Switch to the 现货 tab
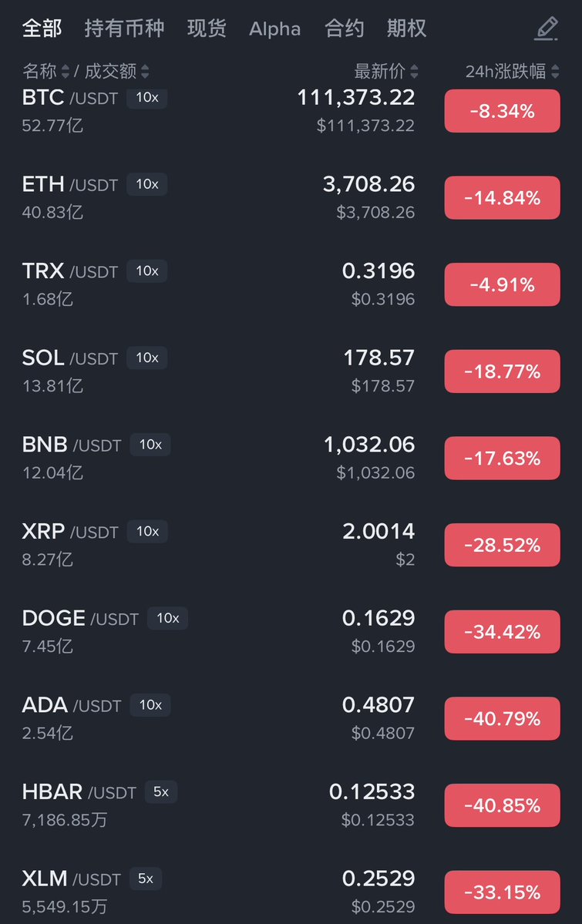Screen dimensions: 582x924 point(207,29)
